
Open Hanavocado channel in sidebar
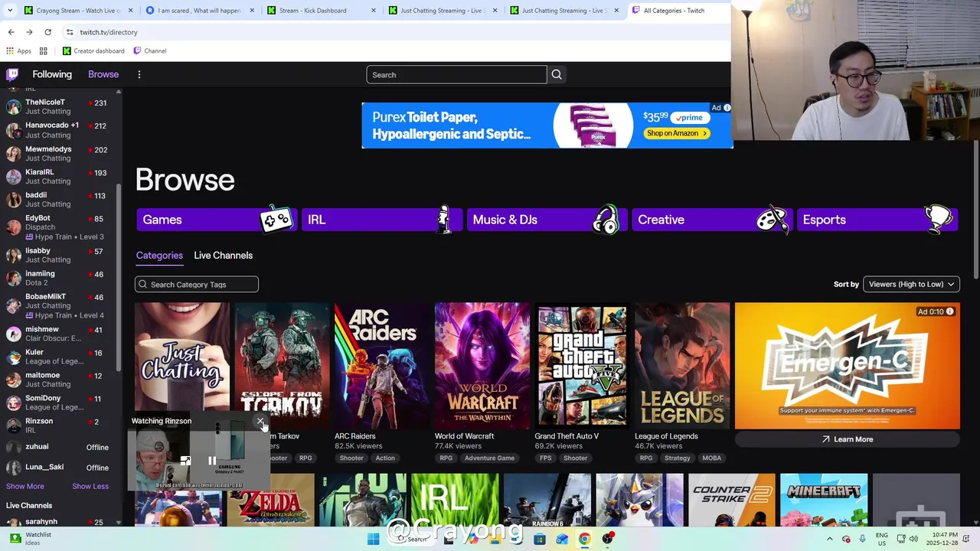(60, 130)
